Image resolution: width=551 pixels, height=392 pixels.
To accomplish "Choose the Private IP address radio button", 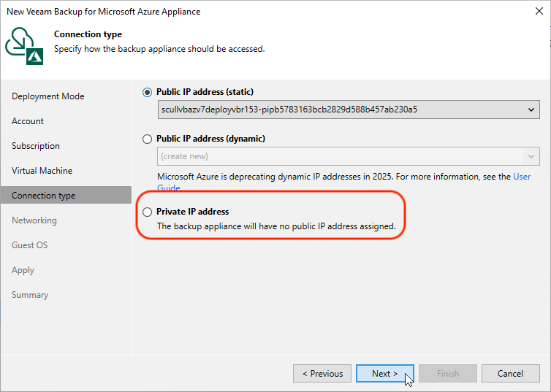I will click(147, 212).
